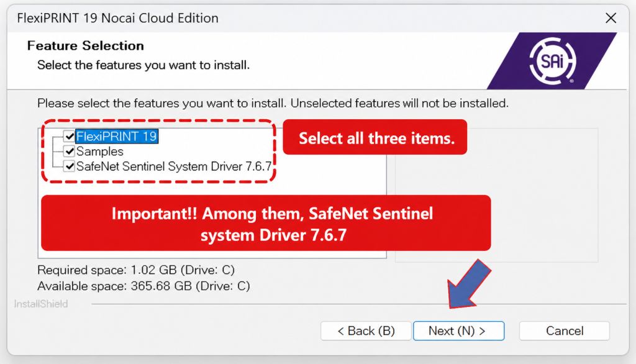Click the Available space: 365.68 GB text
636x364 pixels.
tap(143, 286)
